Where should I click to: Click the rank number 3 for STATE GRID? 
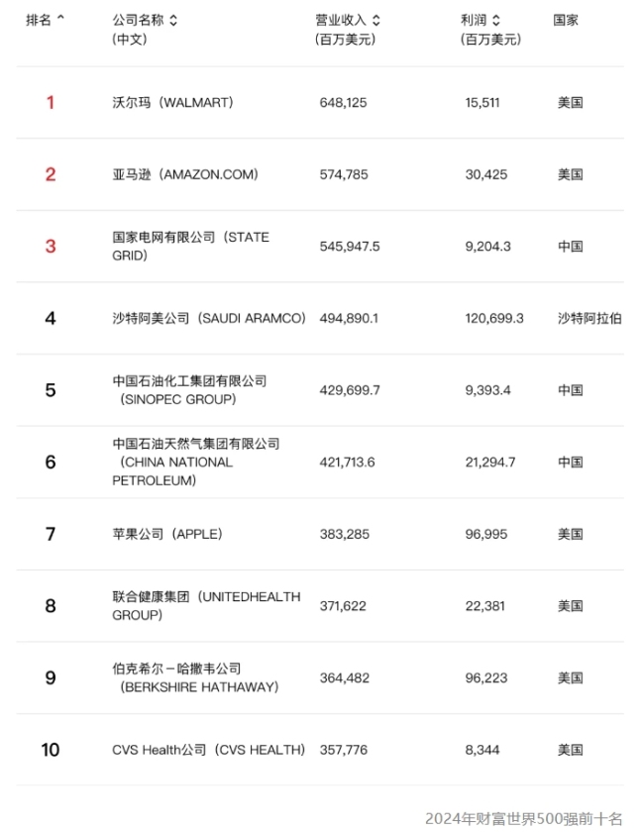(50, 247)
